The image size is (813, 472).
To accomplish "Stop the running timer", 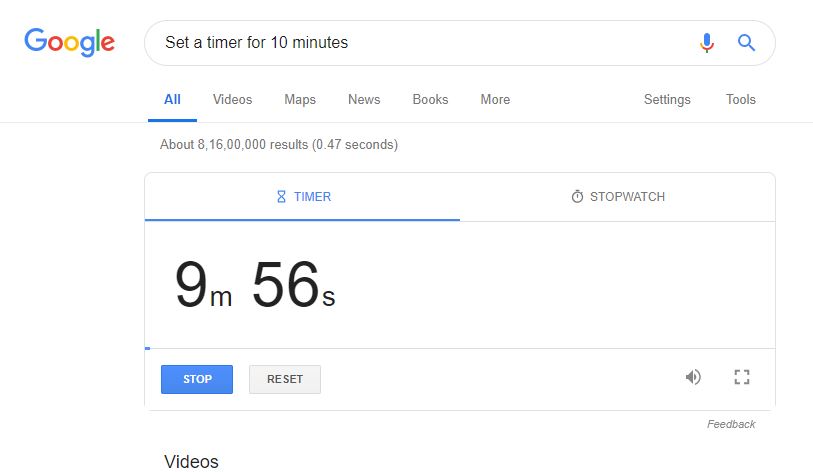I will click(x=197, y=379).
